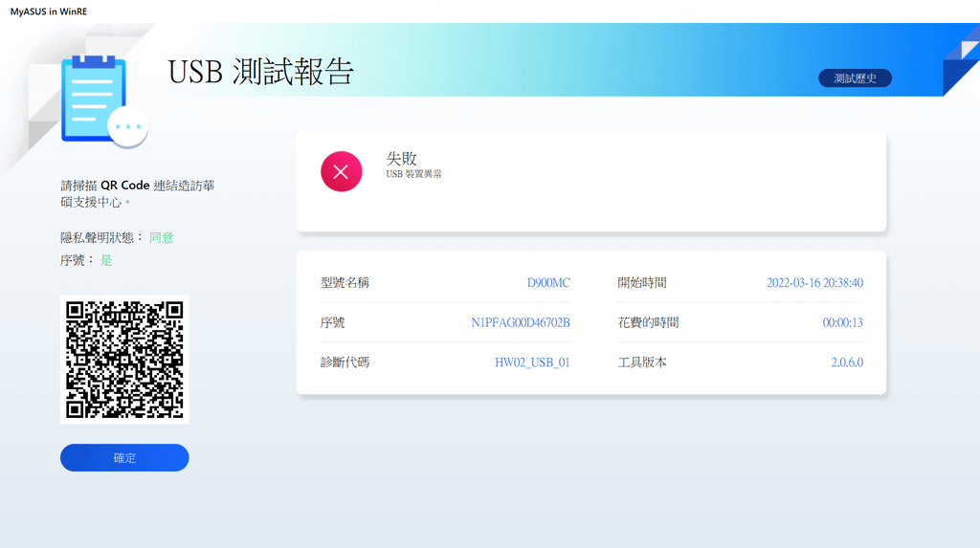Click the QR Code scan instruction text
This screenshot has width=980, height=548.
138,194
